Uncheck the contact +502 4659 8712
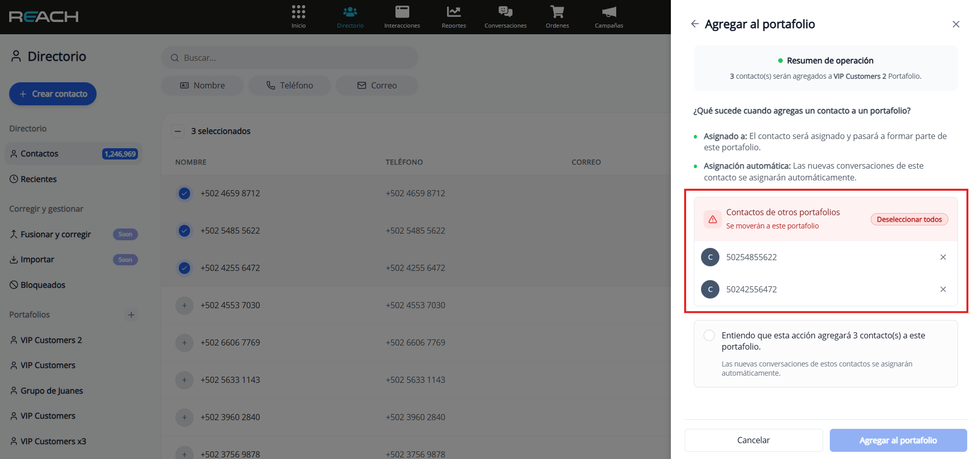980x459 pixels. (184, 193)
